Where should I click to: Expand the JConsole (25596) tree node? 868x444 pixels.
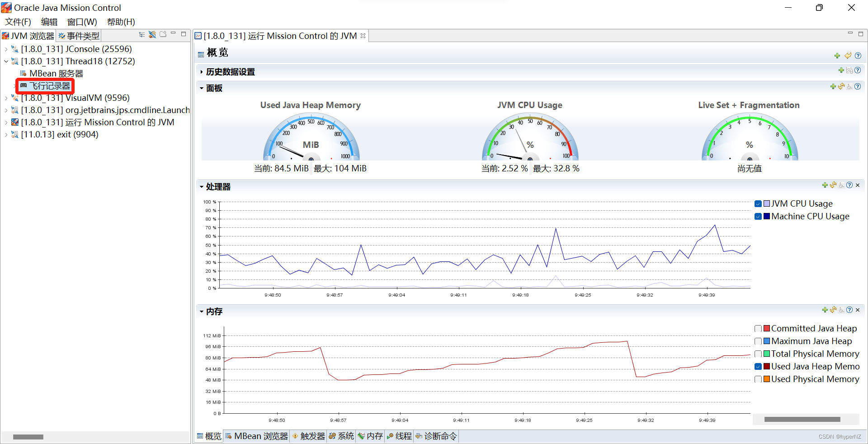coord(6,49)
